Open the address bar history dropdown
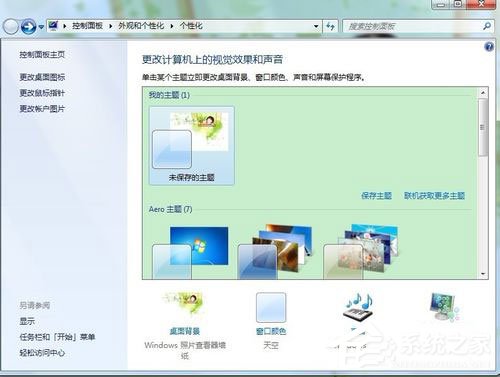The image size is (500, 377). [316, 26]
